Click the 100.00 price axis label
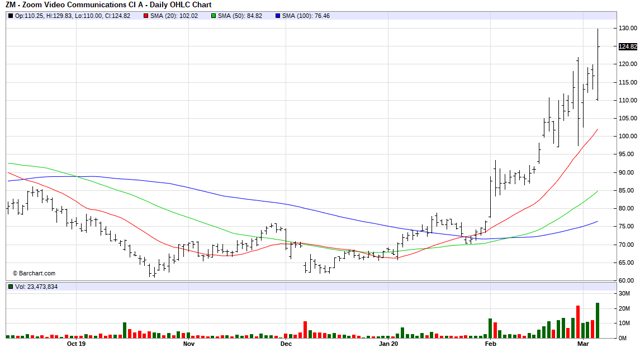This screenshot has width=640, height=361. coord(628,136)
